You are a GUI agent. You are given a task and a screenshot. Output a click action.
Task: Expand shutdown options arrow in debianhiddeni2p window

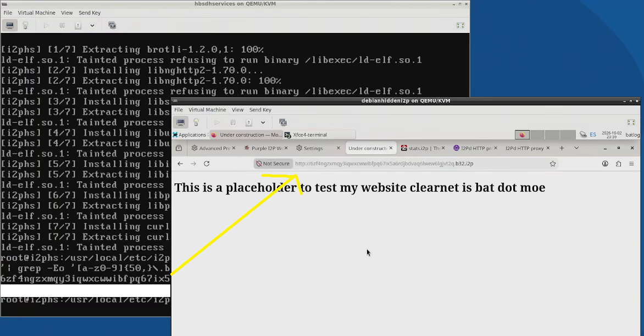click(263, 122)
